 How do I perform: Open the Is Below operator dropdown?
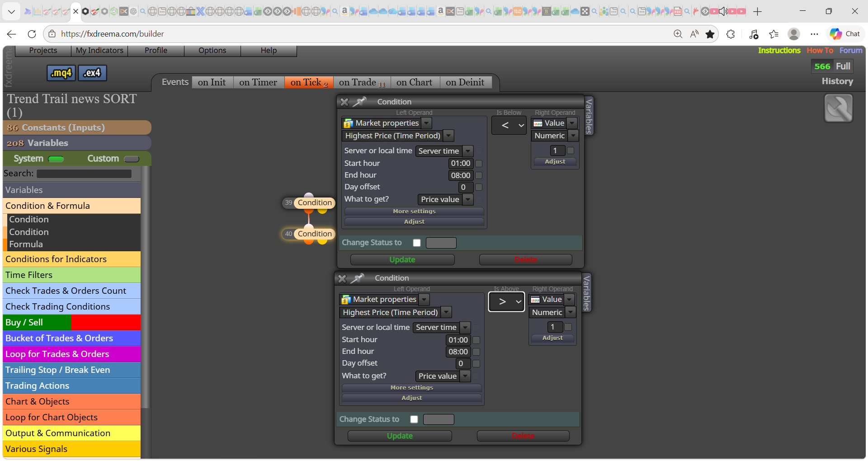(509, 125)
